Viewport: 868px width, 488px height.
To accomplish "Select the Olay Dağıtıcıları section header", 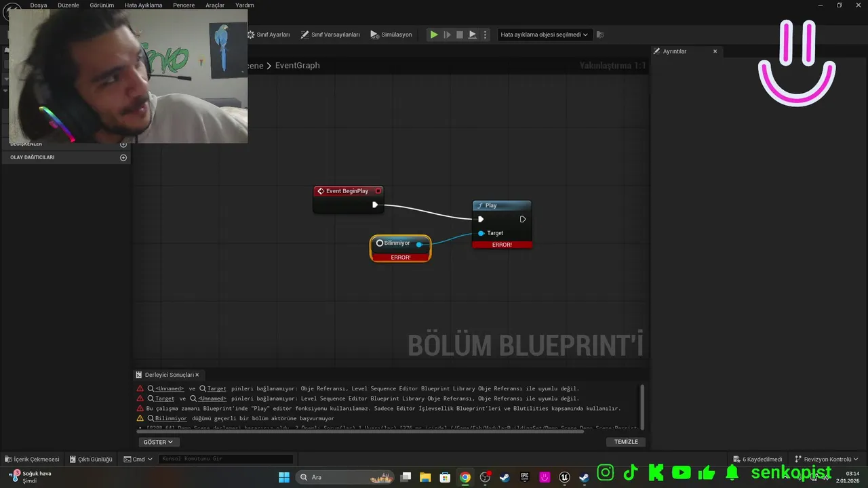I will [x=66, y=157].
